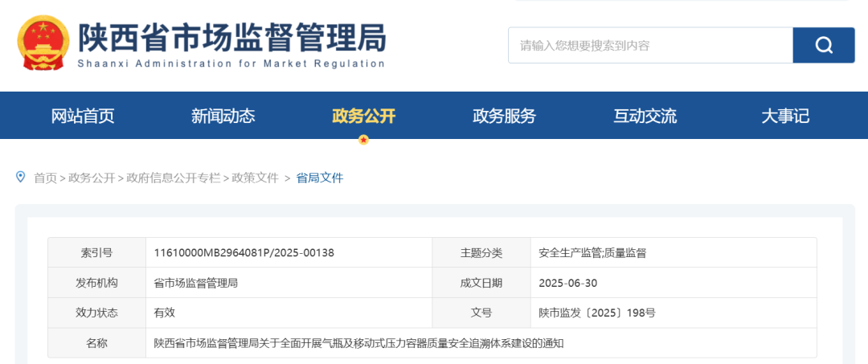Screen dimensions: 868x364
Task: Click the 文号 label cell
Action: coord(481,313)
